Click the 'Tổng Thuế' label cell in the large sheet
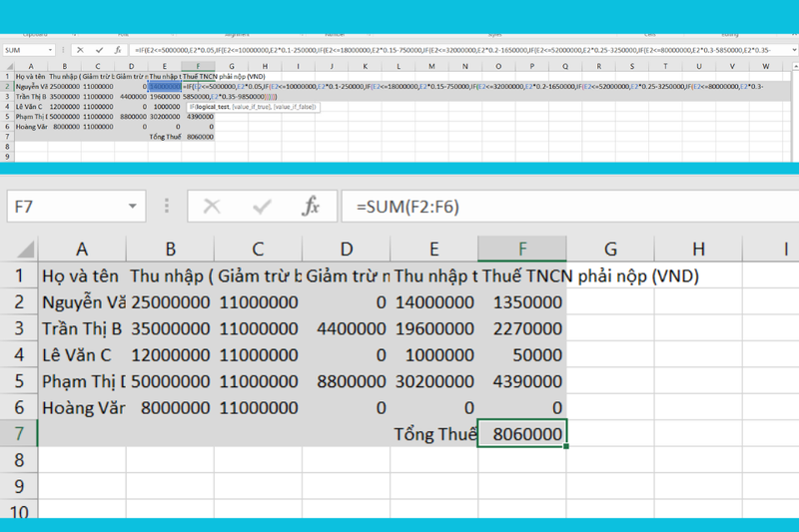The width and height of the screenshot is (799, 532). 433,434
